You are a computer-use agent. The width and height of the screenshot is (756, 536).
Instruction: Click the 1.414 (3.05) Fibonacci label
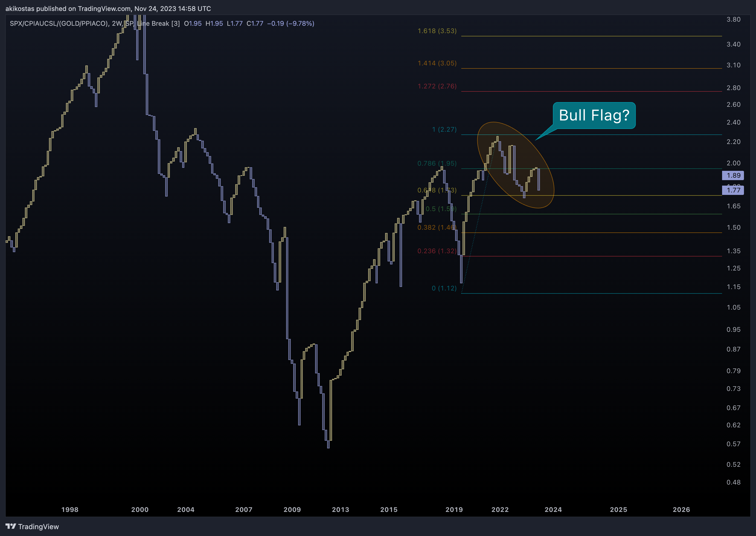(x=437, y=63)
